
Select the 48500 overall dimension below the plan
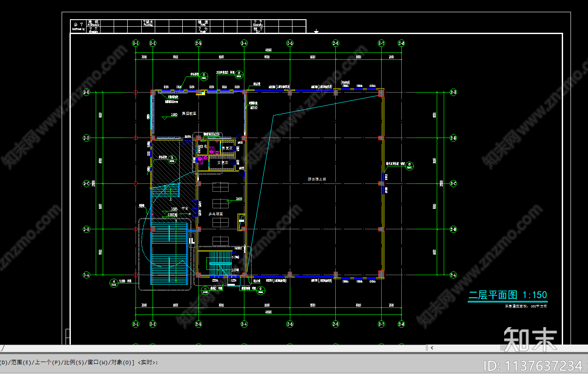(268, 312)
